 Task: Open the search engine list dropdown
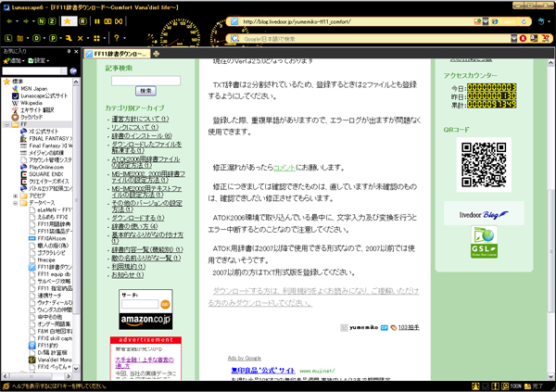point(513,38)
